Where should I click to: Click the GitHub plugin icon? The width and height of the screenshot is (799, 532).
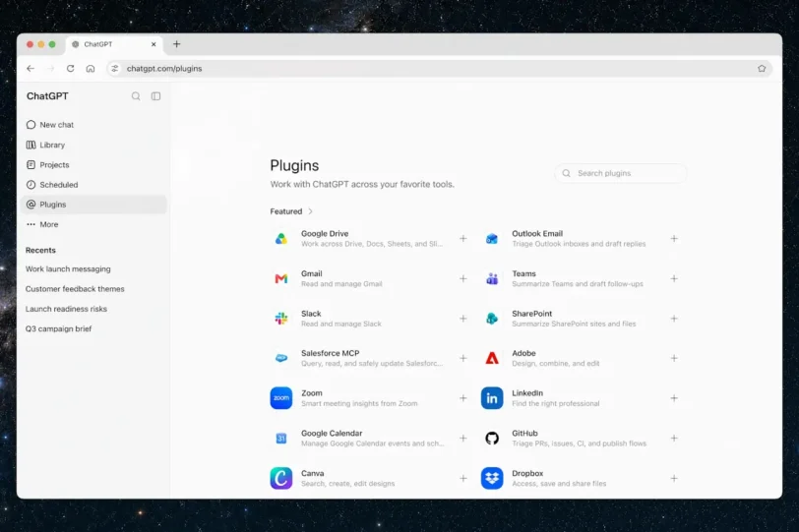[492, 439]
